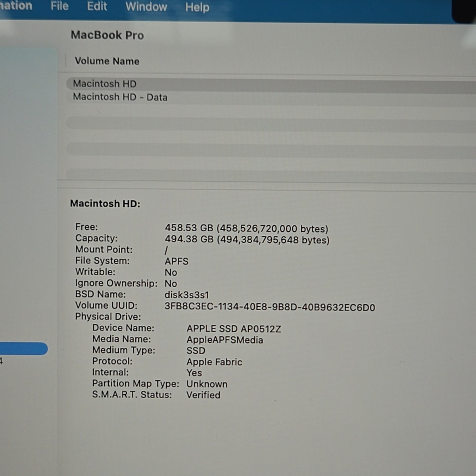This screenshot has height=476, width=476.
Task: Click the Physical Drive: label
Action: click(x=108, y=317)
